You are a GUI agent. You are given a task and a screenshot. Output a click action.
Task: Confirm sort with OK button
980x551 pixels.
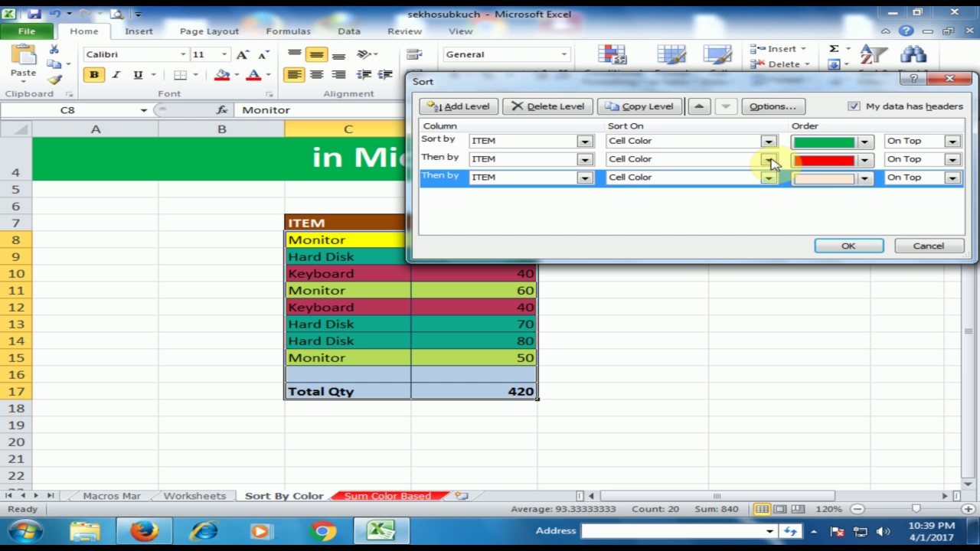[848, 246]
